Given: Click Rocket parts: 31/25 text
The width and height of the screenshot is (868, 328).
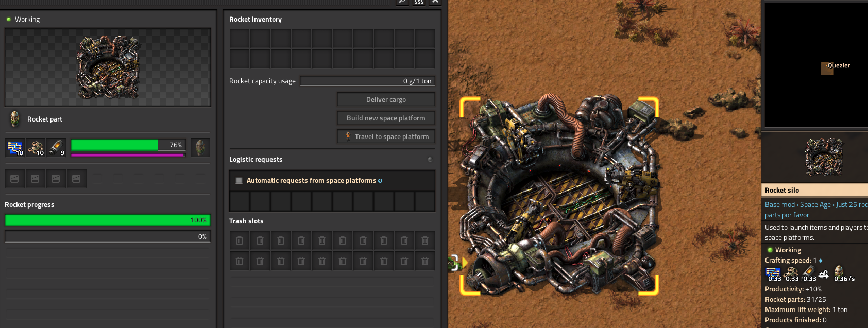Looking at the screenshot, I should tap(795, 299).
